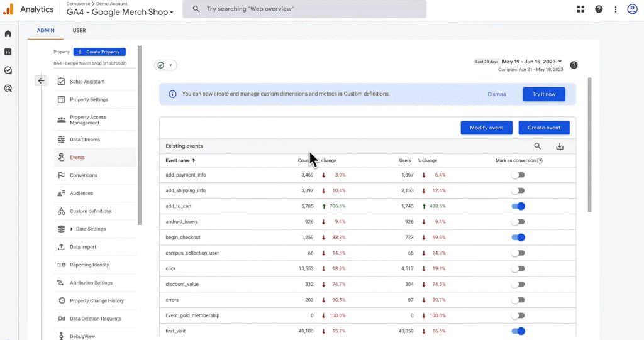
Task: Sort by Event name column header
Action: (x=180, y=160)
